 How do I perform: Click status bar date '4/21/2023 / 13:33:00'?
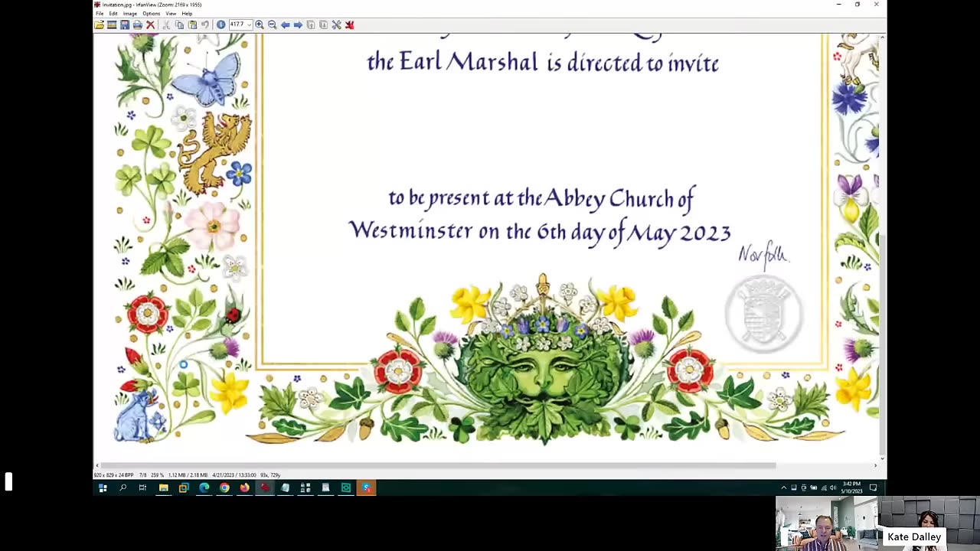[x=234, y=475]
